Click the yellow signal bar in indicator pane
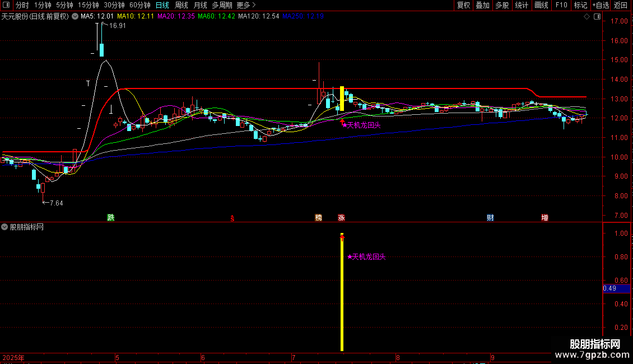The image size is (633, 364). tap(342, 292)
